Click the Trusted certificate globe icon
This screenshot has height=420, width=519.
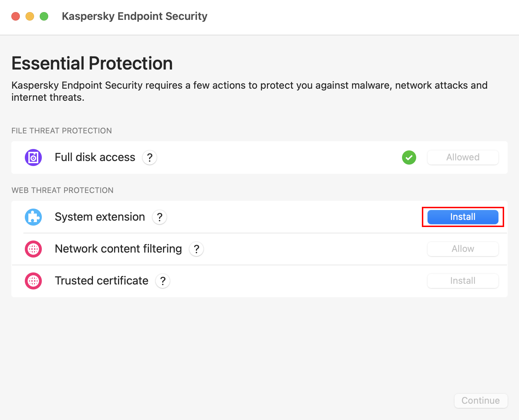pyautogui.click(x=33, y=281)
